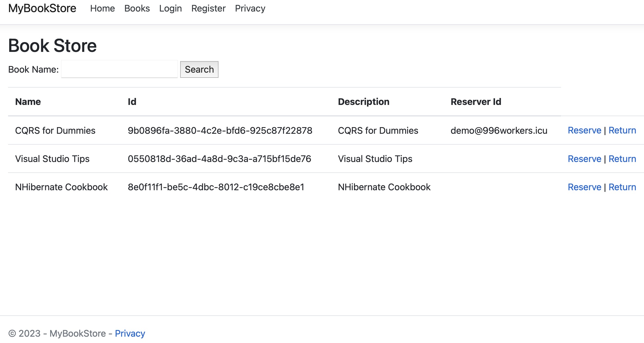The width and height of the screenshot is (644, 343).
Task: Select reserver demo@996workers.icu
Action: [x=499, y=131]
